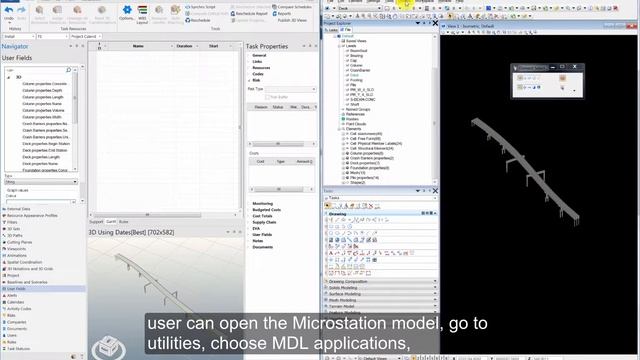The image size is (640, 360).
Task: Select Column properties.Length user field
Action: [x=43, y=97]
